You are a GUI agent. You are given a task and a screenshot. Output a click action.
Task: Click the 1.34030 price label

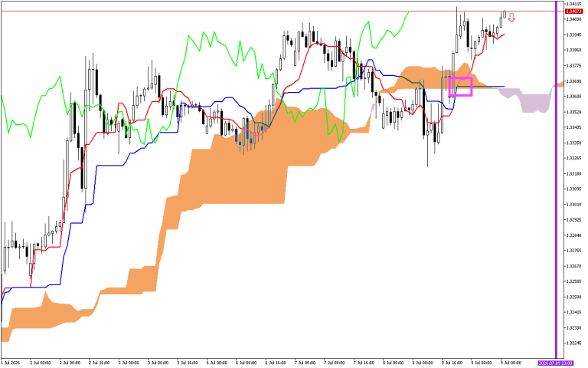tap(573, 19)
